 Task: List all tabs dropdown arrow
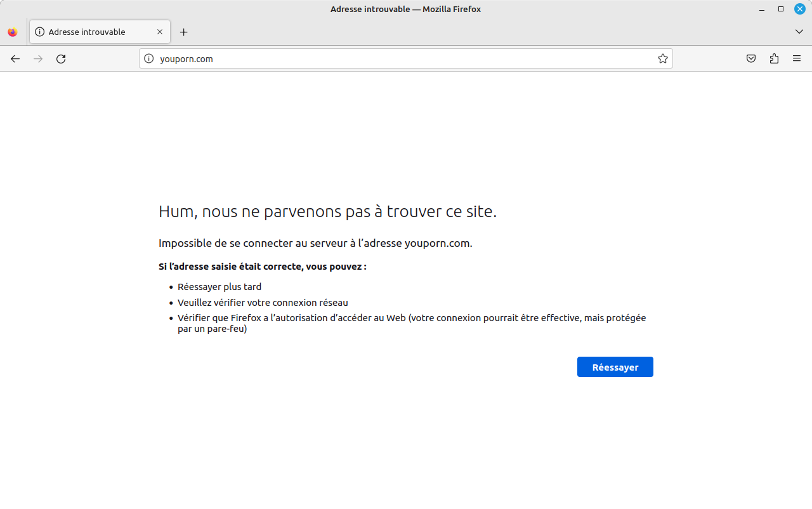tap(799, 32)
